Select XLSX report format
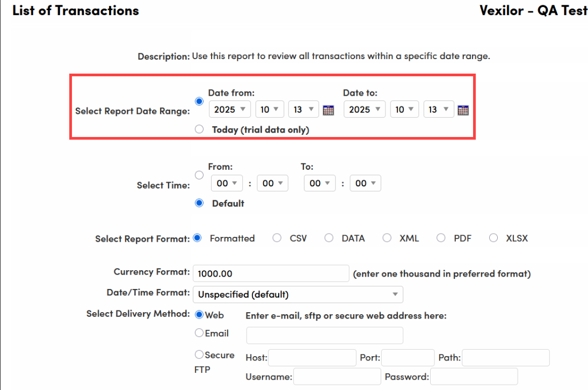 click(493, 238)
